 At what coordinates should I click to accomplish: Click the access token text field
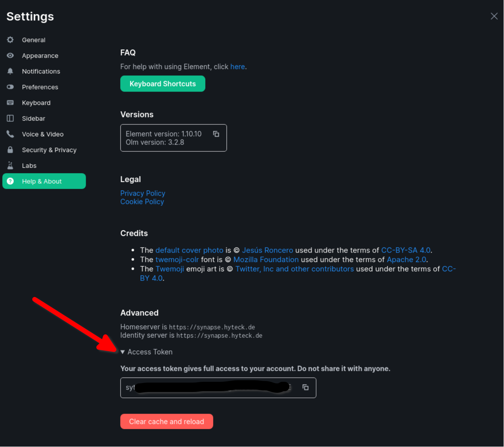coord(208,387)
